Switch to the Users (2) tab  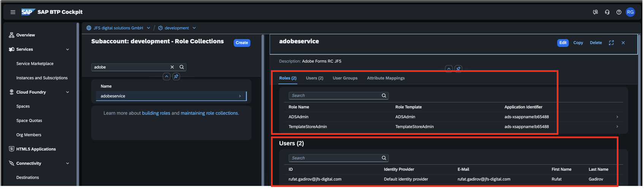point(314,78)
